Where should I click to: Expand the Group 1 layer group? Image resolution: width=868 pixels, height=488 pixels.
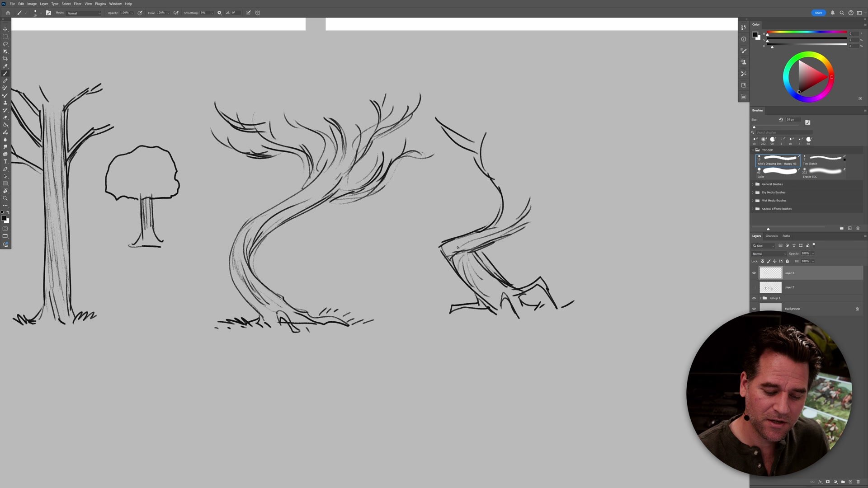(760, 298)
